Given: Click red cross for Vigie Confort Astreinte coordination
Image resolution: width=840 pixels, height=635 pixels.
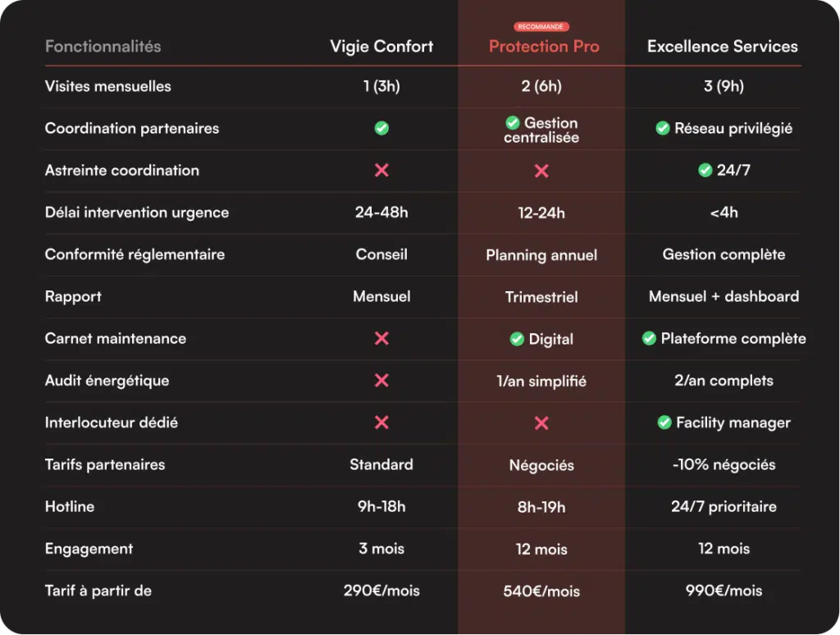Looking at the screenshot, I should point(381,170).
